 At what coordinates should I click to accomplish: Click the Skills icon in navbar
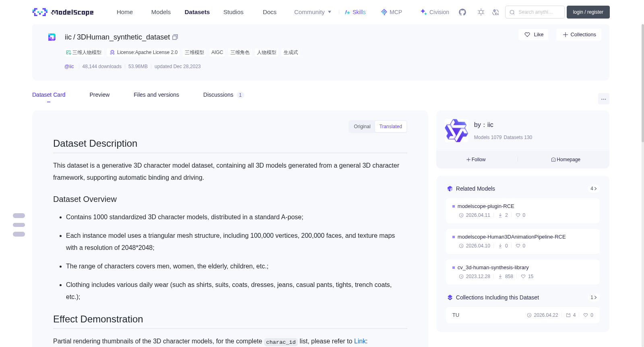pyautogui.click(x=347, y=12)
